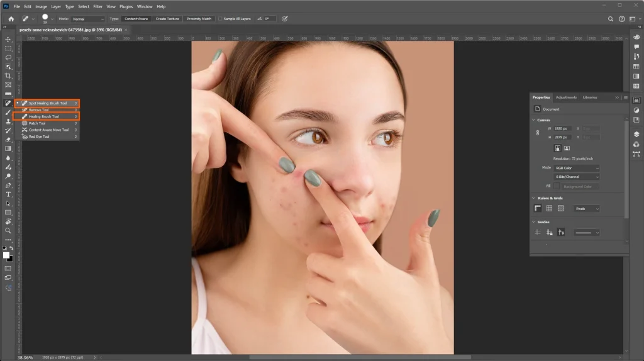Select the Hand tool

[8, 222]
